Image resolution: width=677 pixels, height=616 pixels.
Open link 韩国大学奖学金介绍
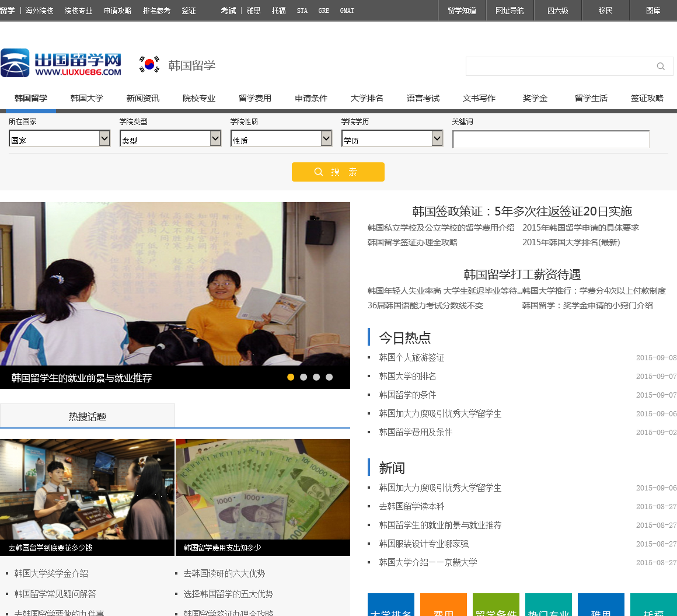click(51, 573)
